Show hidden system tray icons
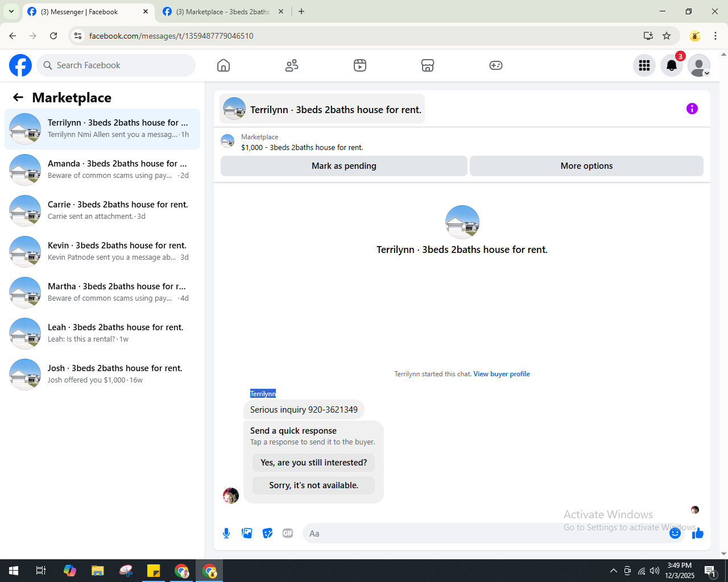Screen dimensions: 728x582 [x=613, y=571]
